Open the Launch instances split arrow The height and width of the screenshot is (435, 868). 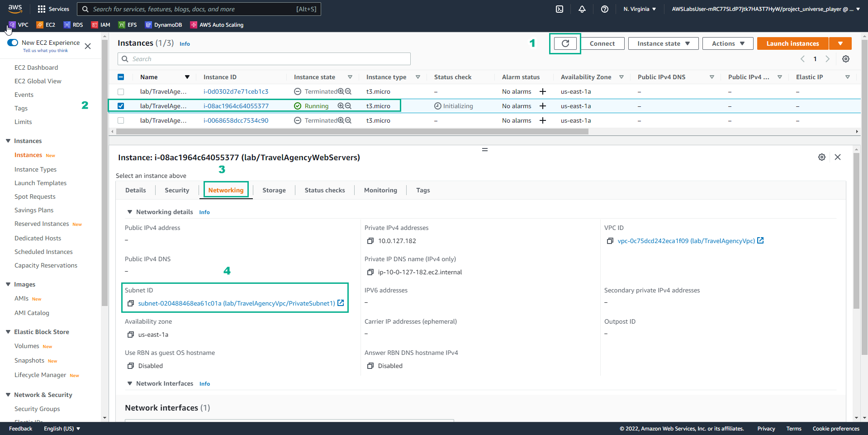coord(840,43)
